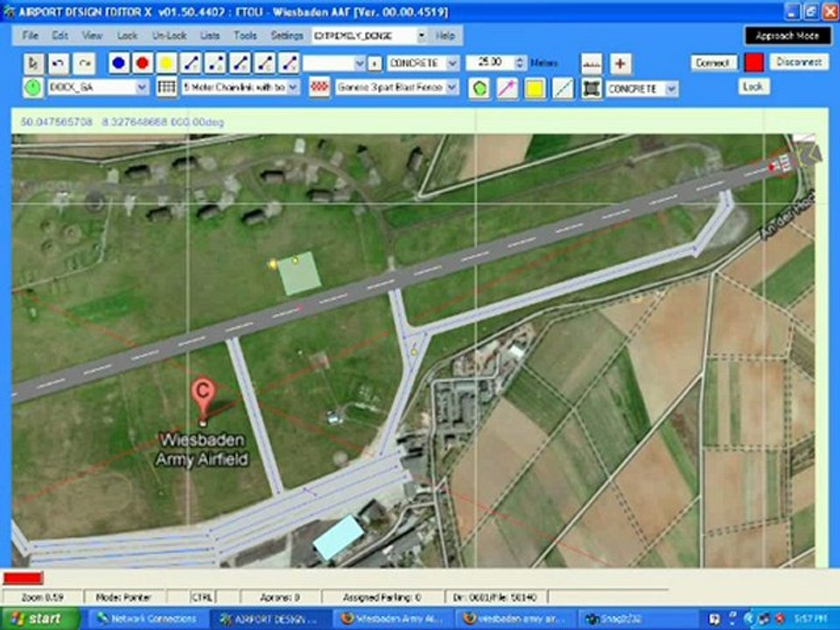This screenshot has height=630, width=840.
Task: Select the green diagonal line tool
Action: (563, 88)
